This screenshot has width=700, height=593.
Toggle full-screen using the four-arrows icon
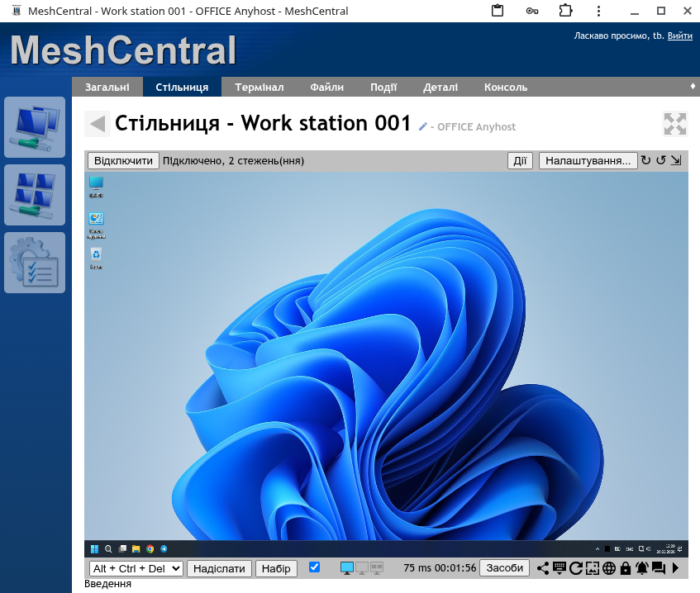675,124
